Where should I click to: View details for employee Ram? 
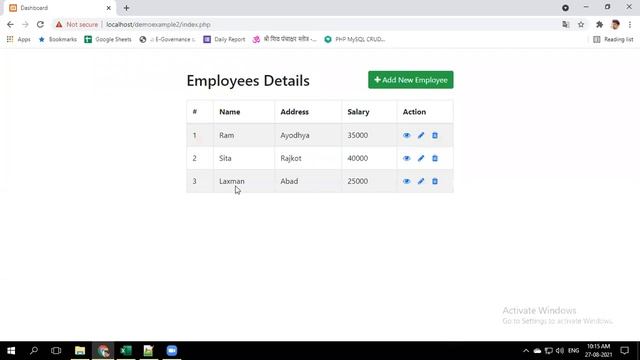pos(407,135)
